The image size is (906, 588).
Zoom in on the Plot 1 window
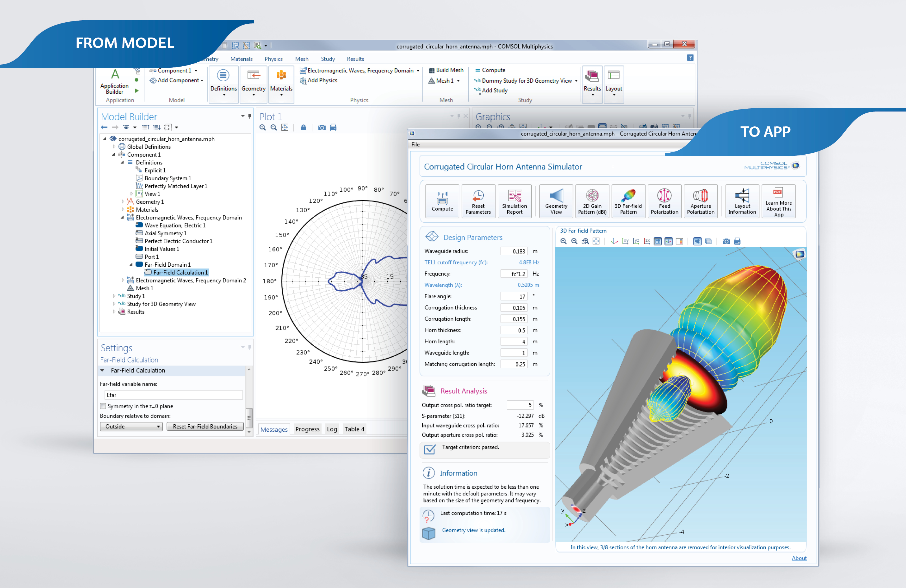coord(263,128)
